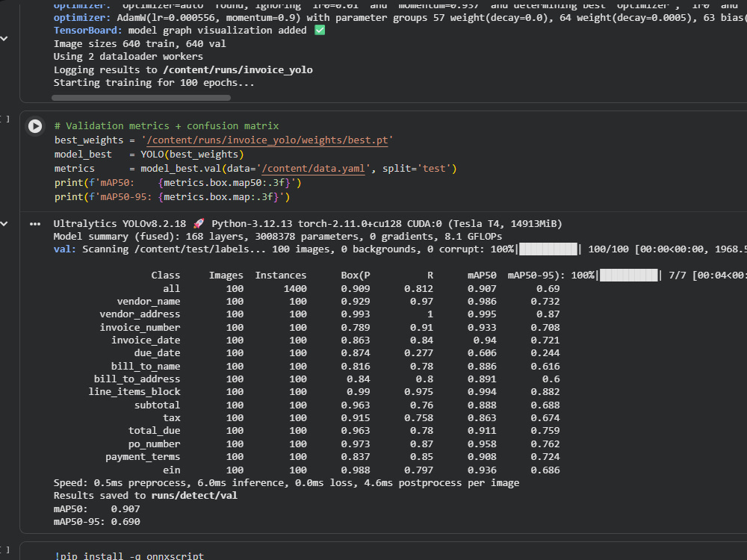Open the /content/data.yaml path link
This screenshot has width=747, height=560.
coord(313,169)
